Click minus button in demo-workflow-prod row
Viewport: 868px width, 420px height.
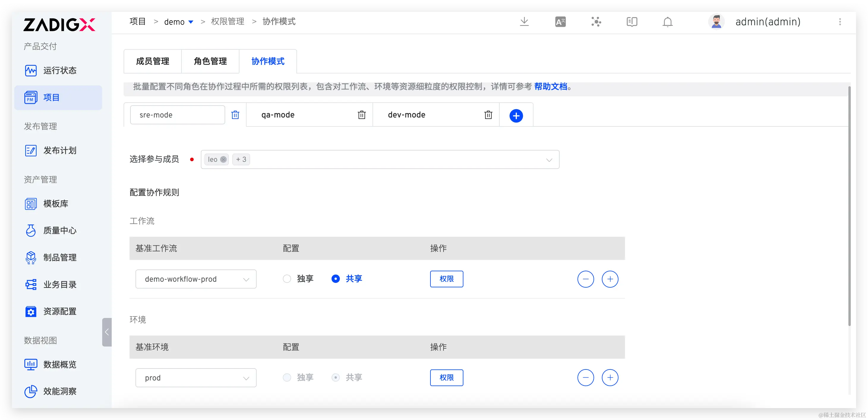click(x=585, y=279)
